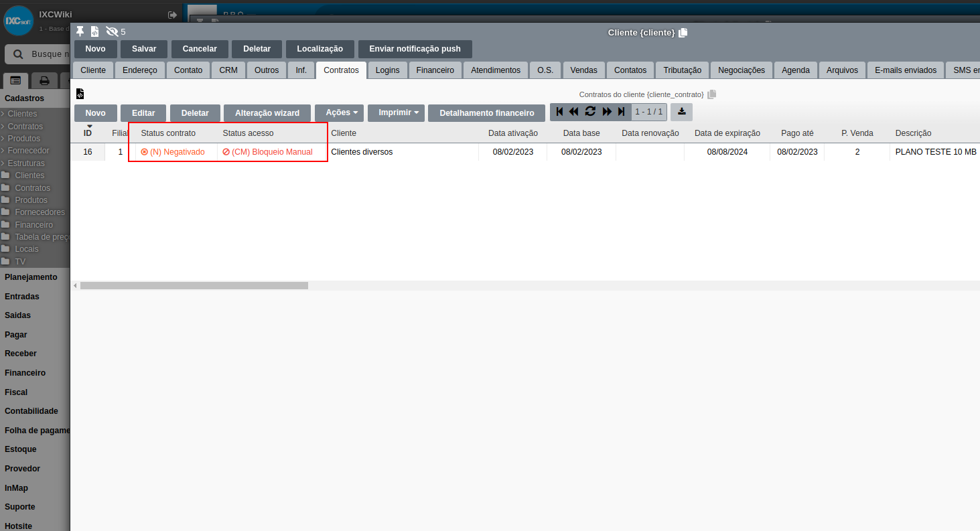Click Alteração wizard button
The width and height of the screenshot is (980, 531).
[267, 113]
